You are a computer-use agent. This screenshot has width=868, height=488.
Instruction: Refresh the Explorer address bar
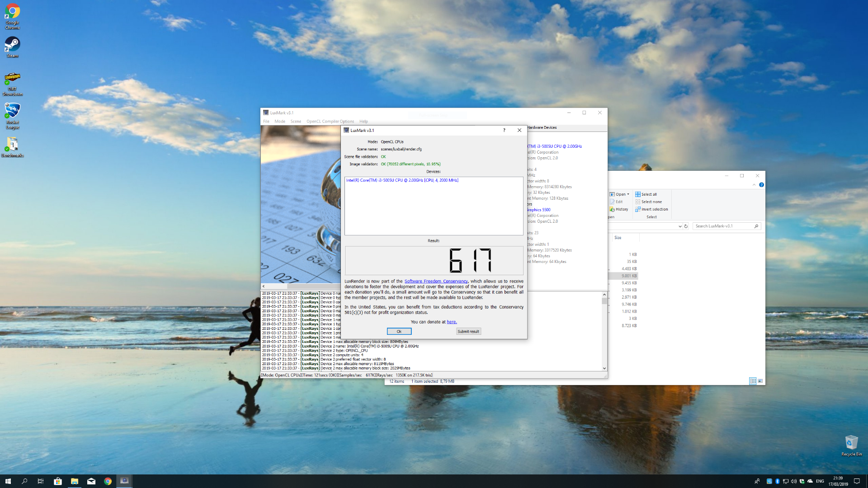(x=686, y=226)
